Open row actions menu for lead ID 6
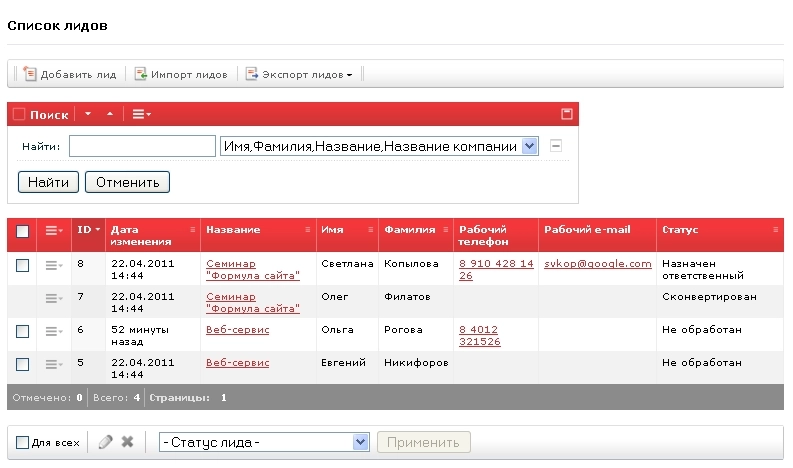This screenshot has height=468, width=793. pyautogui.click(x=54, y=330)
